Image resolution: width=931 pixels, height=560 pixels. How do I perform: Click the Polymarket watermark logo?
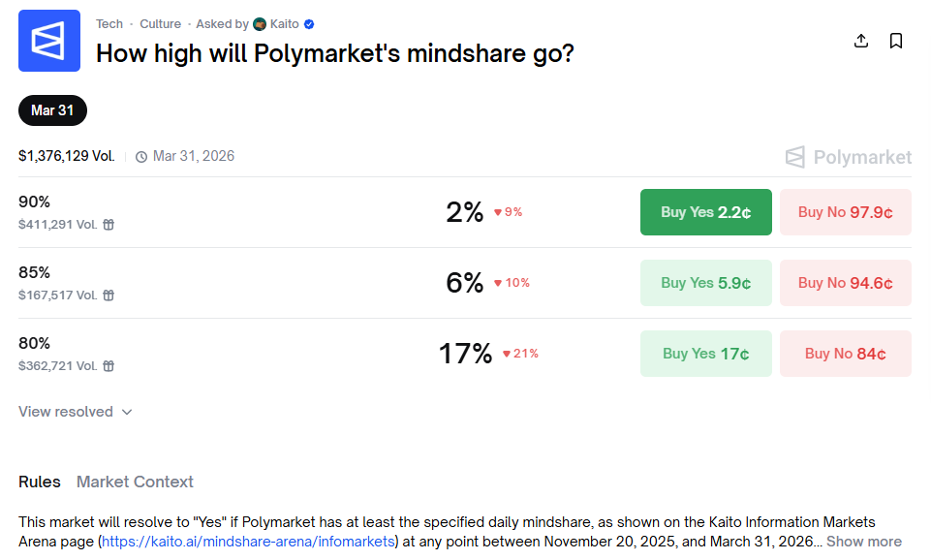[848, 157]
